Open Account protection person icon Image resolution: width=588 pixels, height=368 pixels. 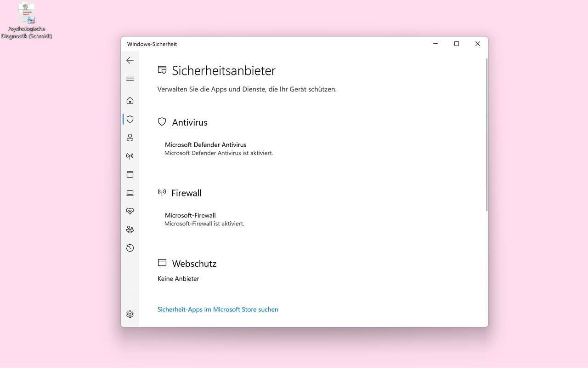point(130,138)
